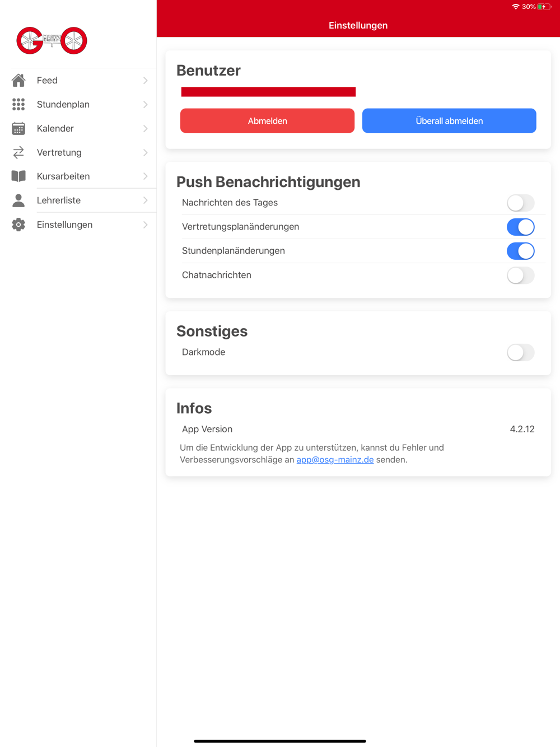Screen dimensions: 560x747
Task: Select the Stundenplan grid icon
Action: (x=18, y=105)
